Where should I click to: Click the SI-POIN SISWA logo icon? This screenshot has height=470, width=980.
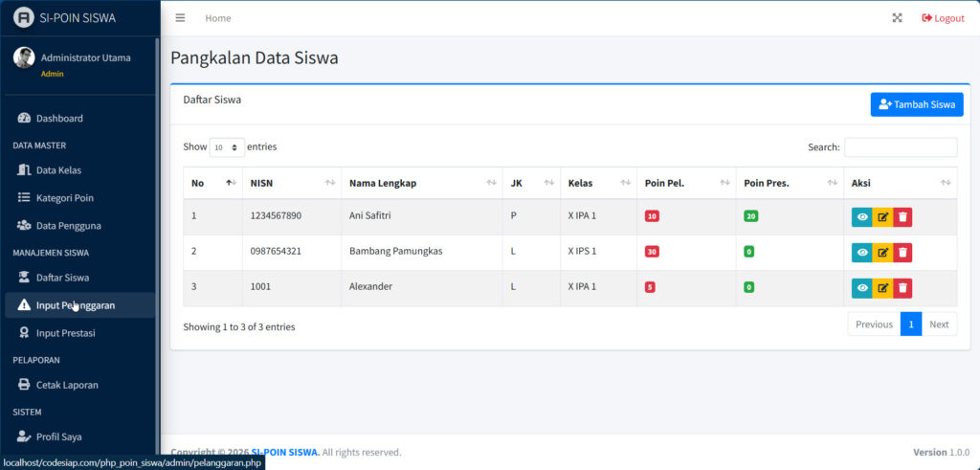(23, 17)
